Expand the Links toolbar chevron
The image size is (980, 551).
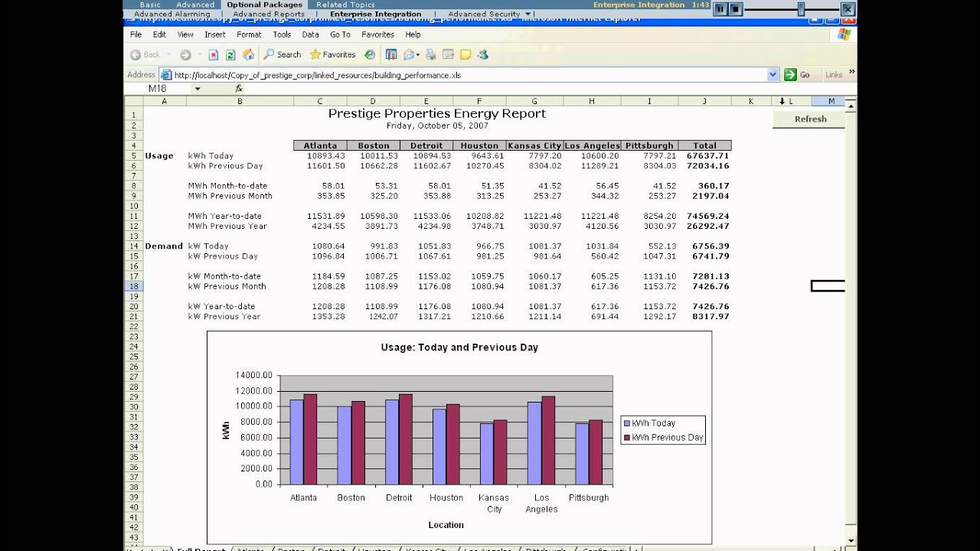pyautogui.click(x=852, y=72)
